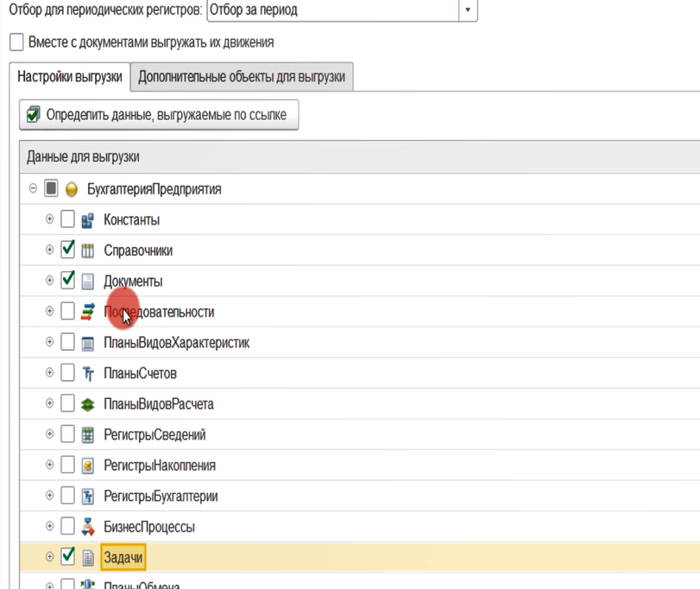The image size is (700, 589).
Task: Click the Документы page icon
Action: 87,282
